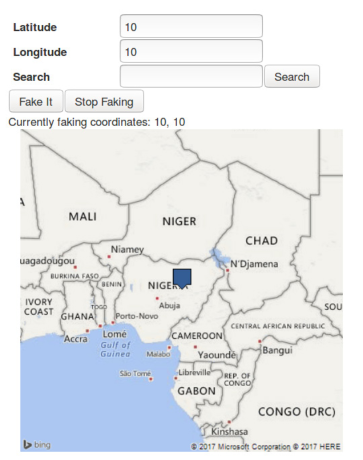This screenshot has width=363, height=460.
Task: Click the Yaoundé city dot
Action: coord(195,347)
